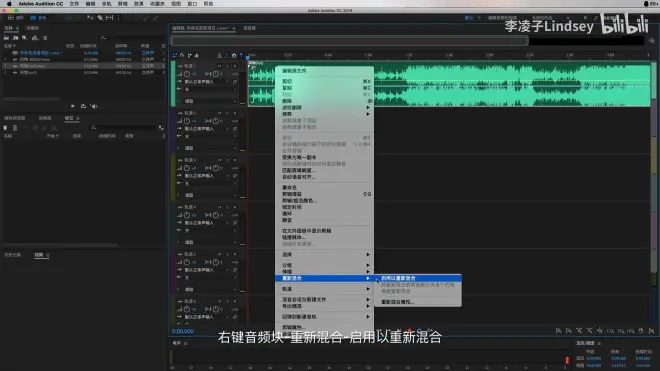Viewport: 660px width, 371px height.
Task: Switch to Multitrack editor view button
Action: point(38,18)
